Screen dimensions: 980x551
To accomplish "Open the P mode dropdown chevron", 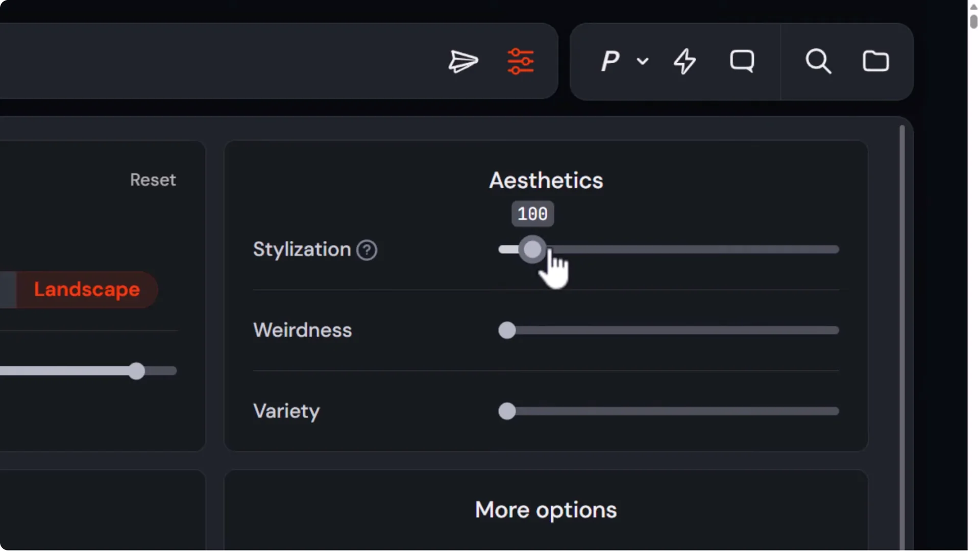I will pyautogui.click(x=643, y=62).
